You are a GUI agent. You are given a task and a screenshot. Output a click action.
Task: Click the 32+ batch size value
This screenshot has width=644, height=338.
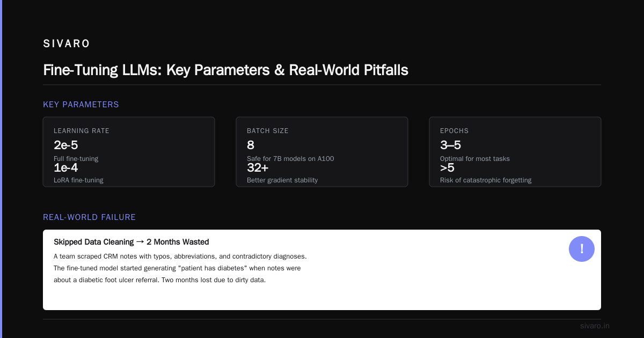click(x=258, y=167)
